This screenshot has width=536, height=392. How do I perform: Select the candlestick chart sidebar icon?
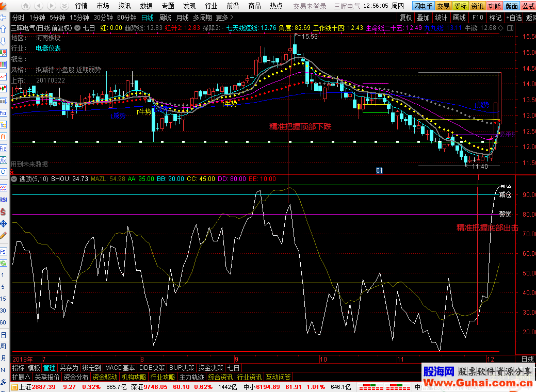tap(4, 89)
